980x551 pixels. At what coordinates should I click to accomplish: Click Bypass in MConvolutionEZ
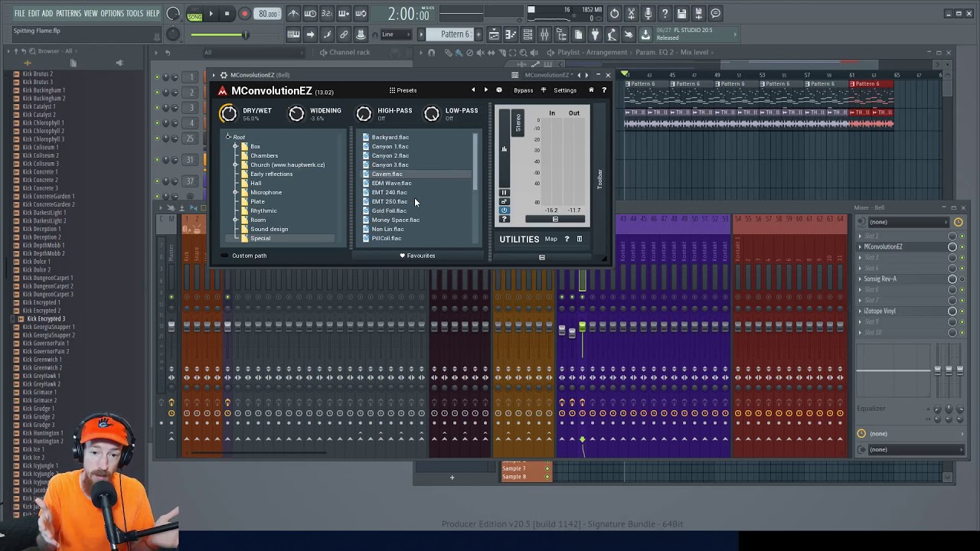click(524, 90)
